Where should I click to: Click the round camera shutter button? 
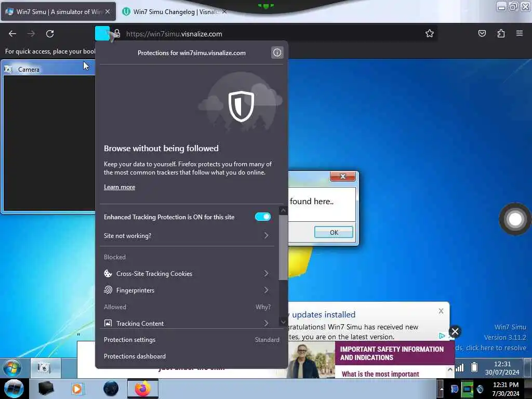pos(515,219)
